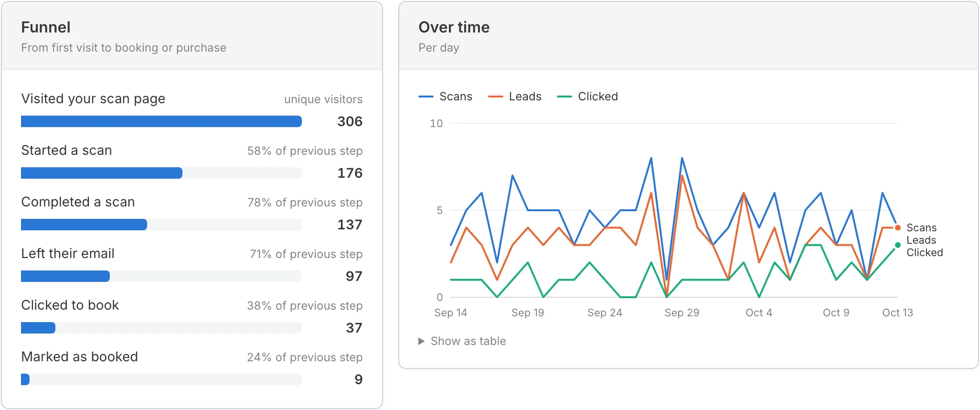Image resolution: width=980 pixels, height=410 pixels.
Task: Click the "Clicked" label beside the line ends
Action: 925,253
